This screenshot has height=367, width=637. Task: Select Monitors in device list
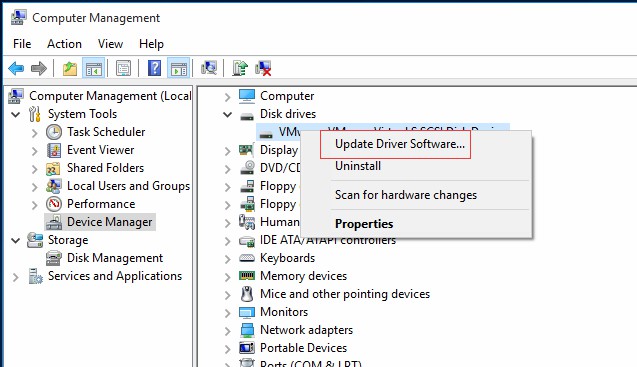click(284, 312)
